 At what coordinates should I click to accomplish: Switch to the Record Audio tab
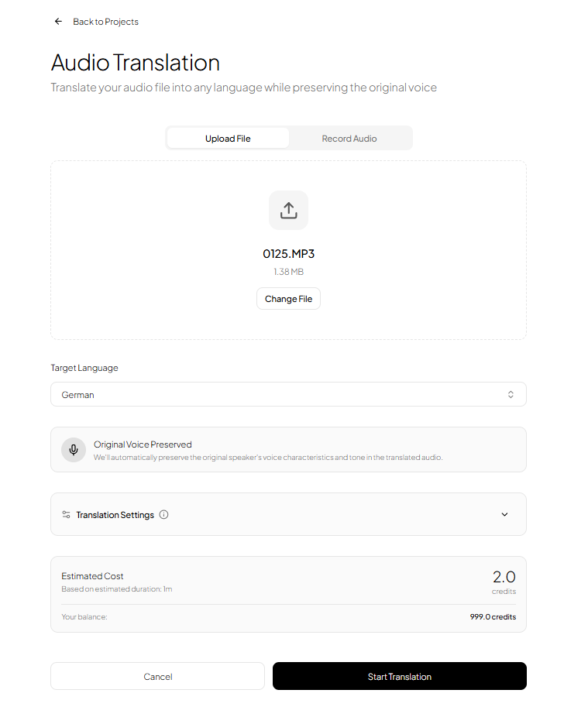[x=349, y=137]
